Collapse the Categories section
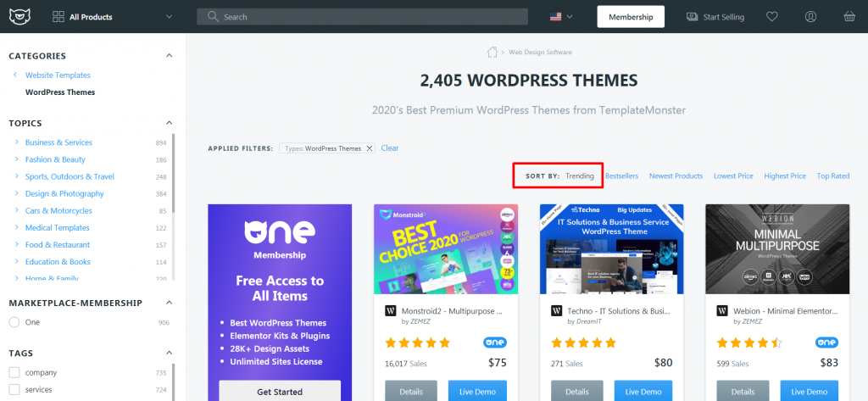The image size is (868, 401). click(169, 56)
